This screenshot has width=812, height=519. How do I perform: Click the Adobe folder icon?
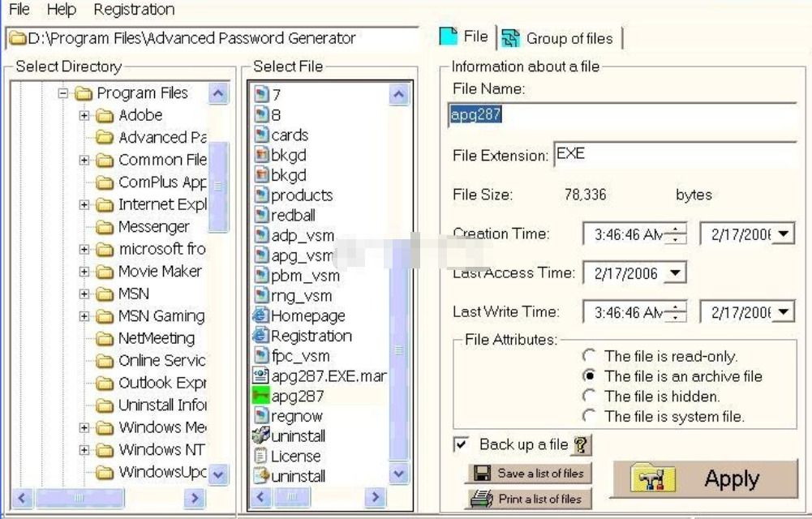(105, 115)
